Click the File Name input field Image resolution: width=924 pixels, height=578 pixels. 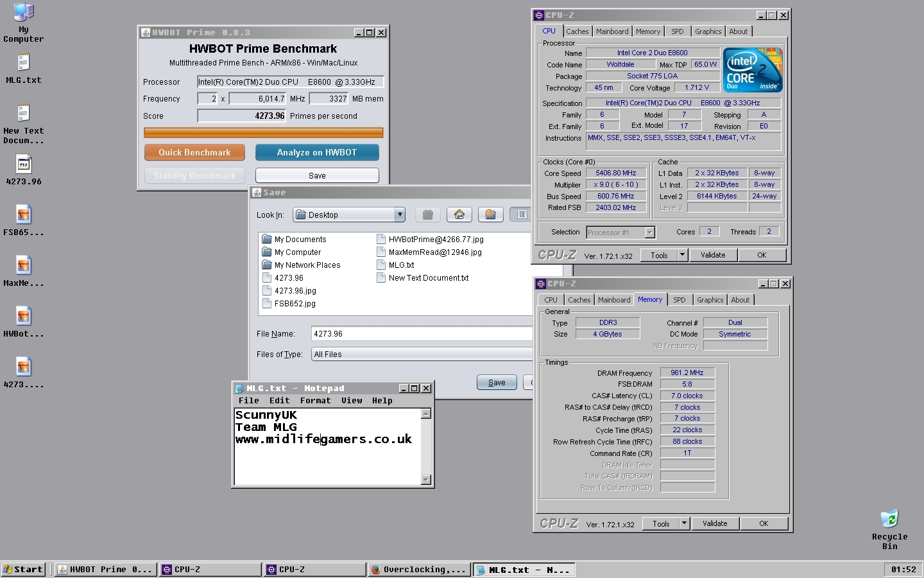pyautogui.click(x=422, y=333)
